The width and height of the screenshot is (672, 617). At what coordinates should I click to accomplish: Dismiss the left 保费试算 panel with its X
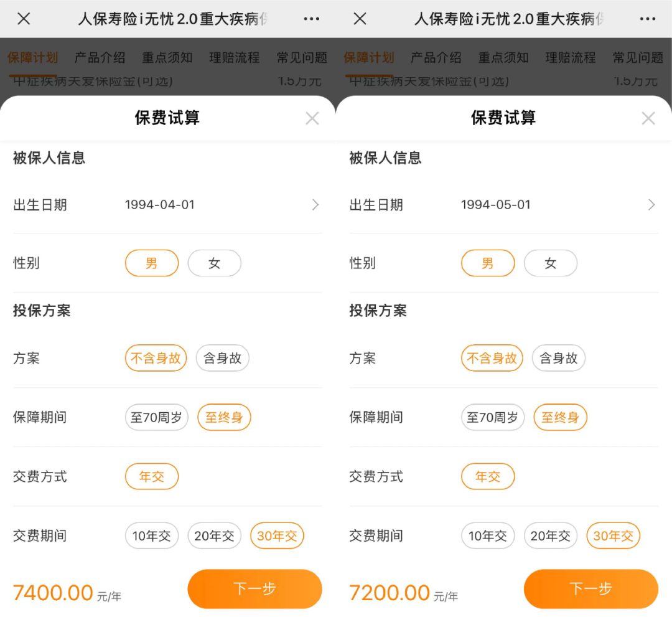tap(312, 118)
